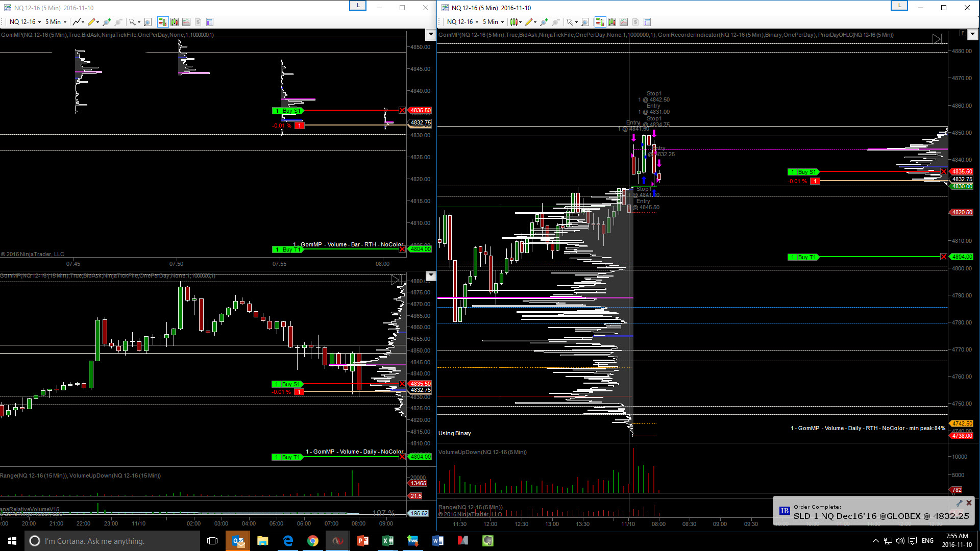Open Evernote from the taskbar
Screen dimensions: 980x551
(488, 541)
